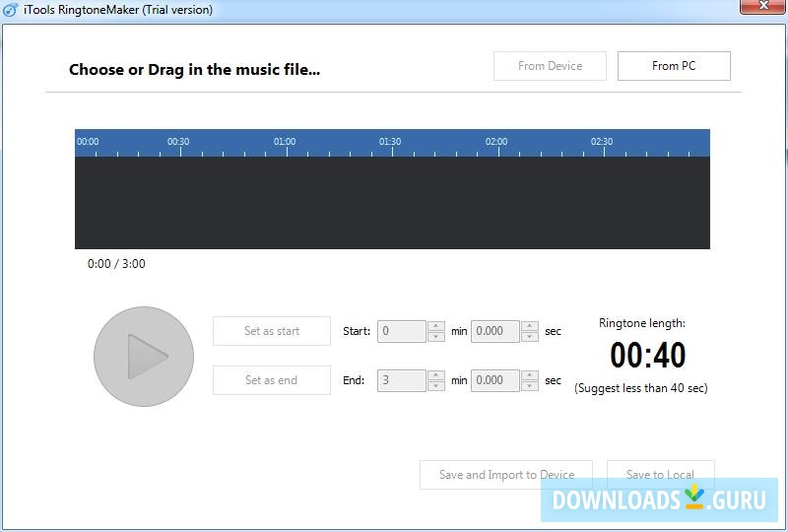This screenshot has width=788, height=532.
Task: Click the dark waveform display area
Action: 392,203
